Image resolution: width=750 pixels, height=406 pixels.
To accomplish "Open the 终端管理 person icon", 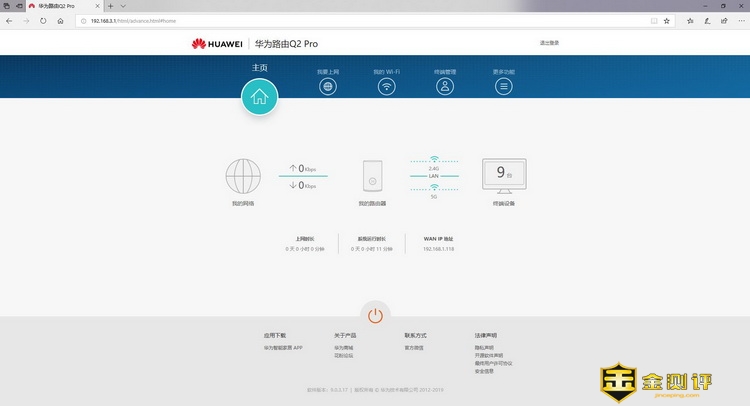I will click(x=445, y=86).
